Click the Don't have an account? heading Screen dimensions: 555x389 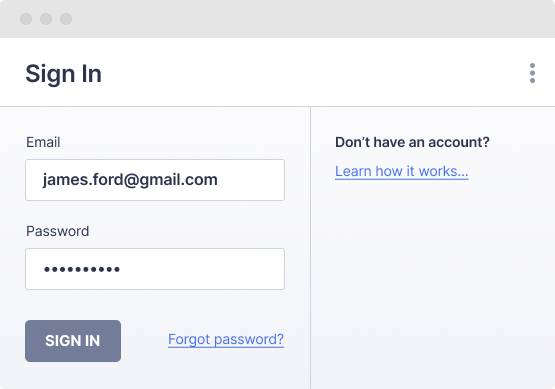(412, 142)
